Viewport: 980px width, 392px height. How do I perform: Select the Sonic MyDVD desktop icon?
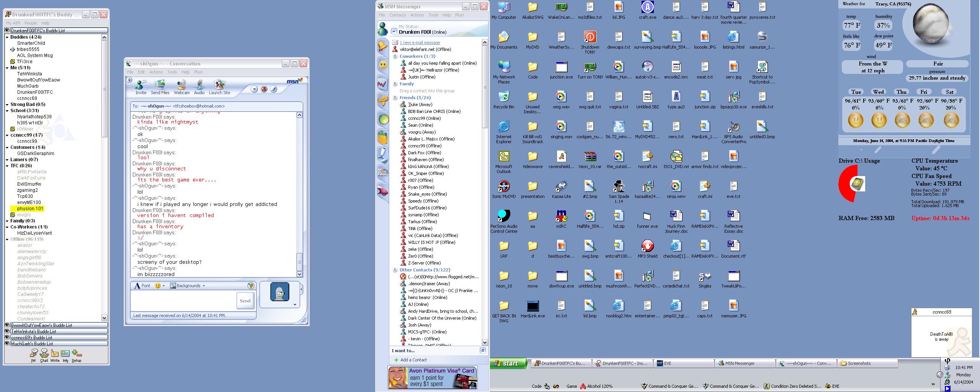[504, 189]
